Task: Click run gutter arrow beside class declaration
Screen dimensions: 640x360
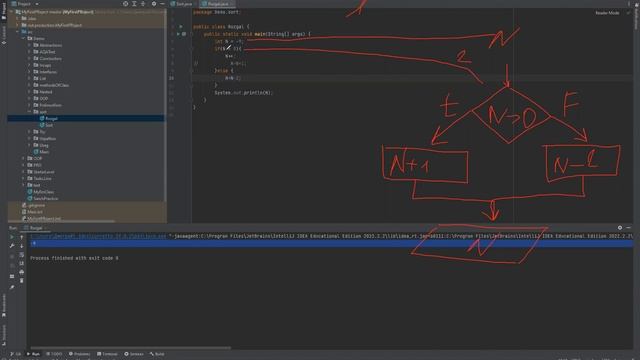Action: (x=181, y=27)
